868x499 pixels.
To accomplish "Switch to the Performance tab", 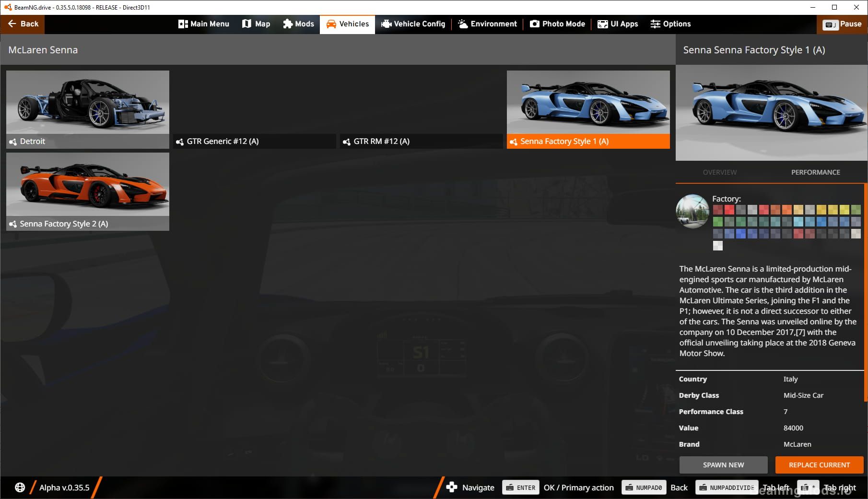I will pyautogui.click(x=816, y=172).
